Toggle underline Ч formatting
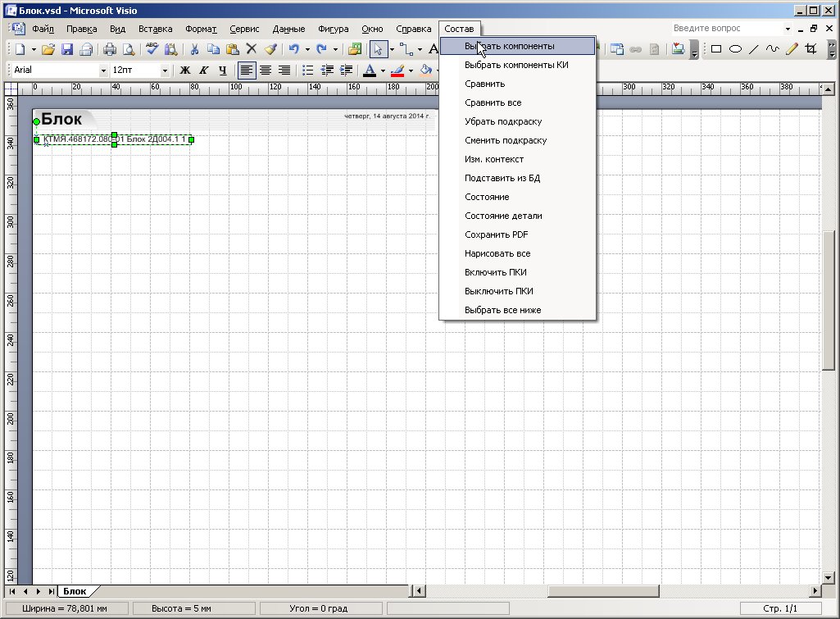Image resolution: width=840 pixels, height=619 pixels. [223, 71]
